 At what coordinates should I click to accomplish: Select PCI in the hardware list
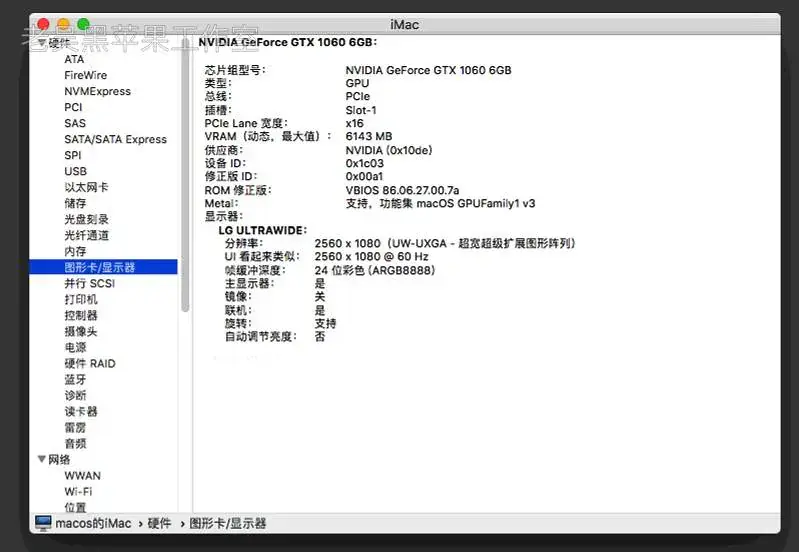(73, 107)
